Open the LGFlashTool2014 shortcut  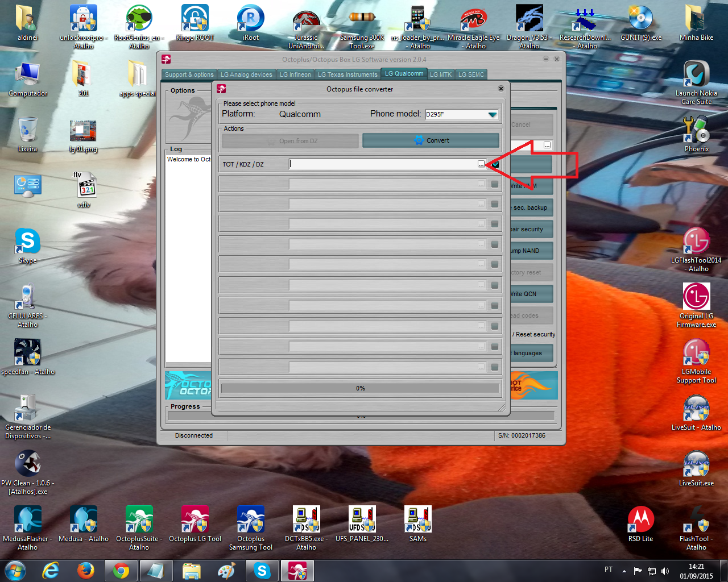[696, 250]
